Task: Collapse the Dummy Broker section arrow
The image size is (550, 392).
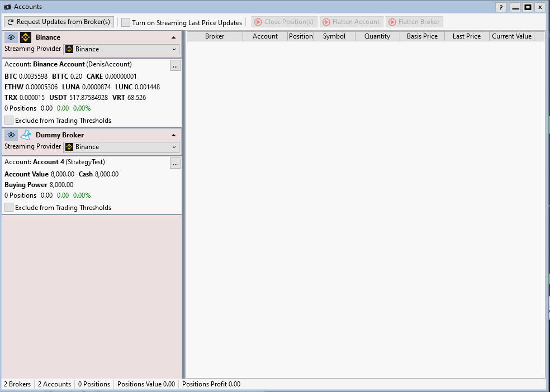Action: point(173,135)
